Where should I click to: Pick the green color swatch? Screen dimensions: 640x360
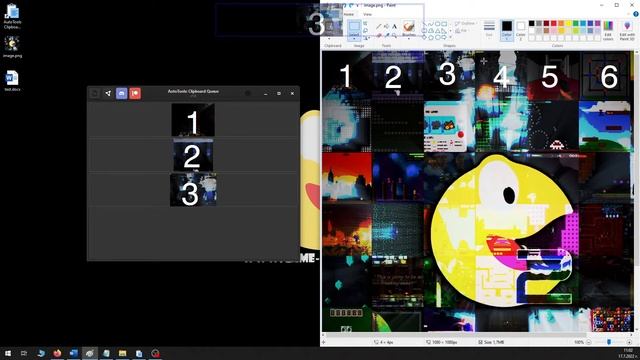click(x=576, y=24)
